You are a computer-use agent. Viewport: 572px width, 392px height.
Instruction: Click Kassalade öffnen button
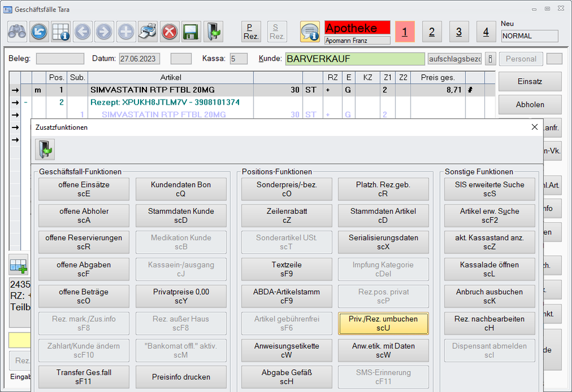click(489, 269)
